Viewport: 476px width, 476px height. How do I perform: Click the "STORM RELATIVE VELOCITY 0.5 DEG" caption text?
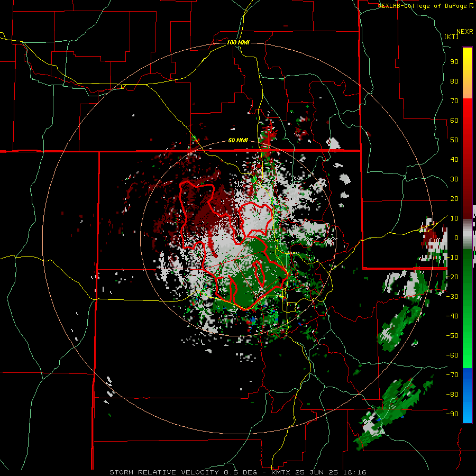(183, 472)
